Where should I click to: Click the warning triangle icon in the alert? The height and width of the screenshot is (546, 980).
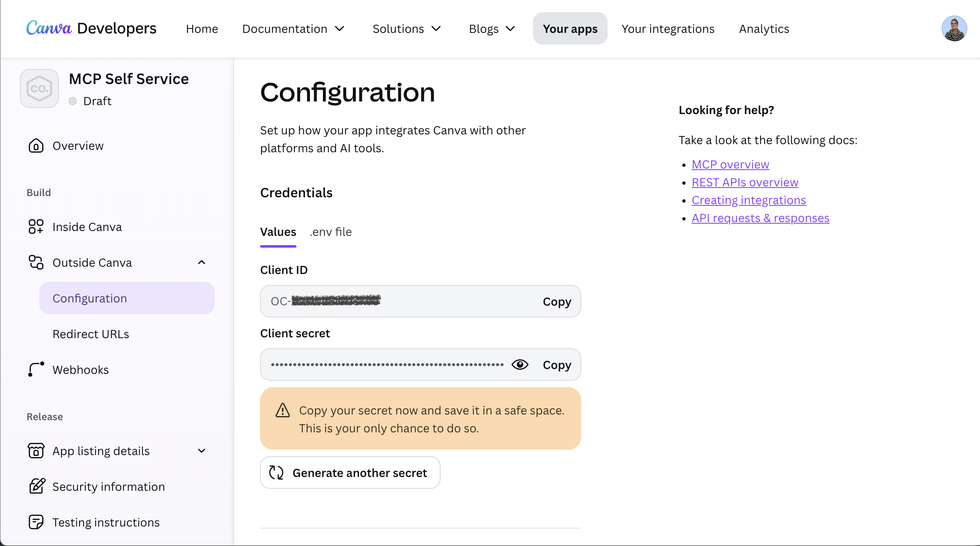click(x=283, y=410)
